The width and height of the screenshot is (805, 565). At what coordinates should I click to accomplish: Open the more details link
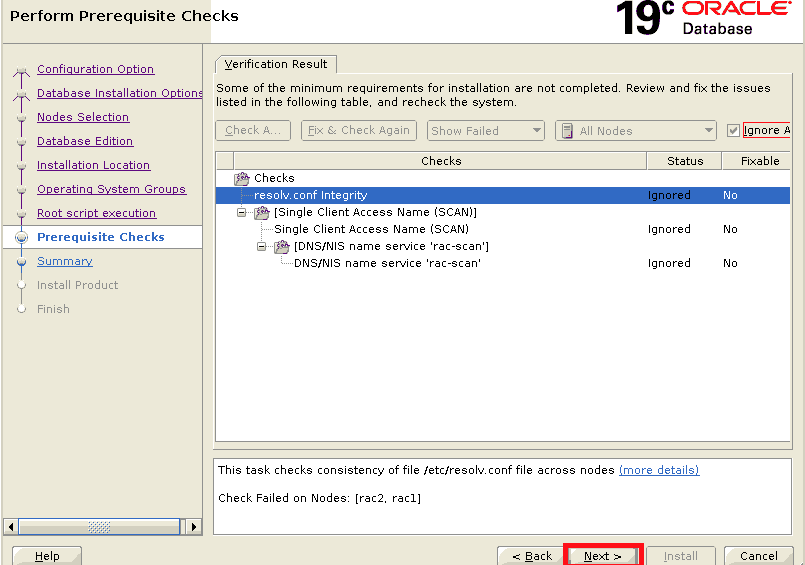(x=659, y=470)
